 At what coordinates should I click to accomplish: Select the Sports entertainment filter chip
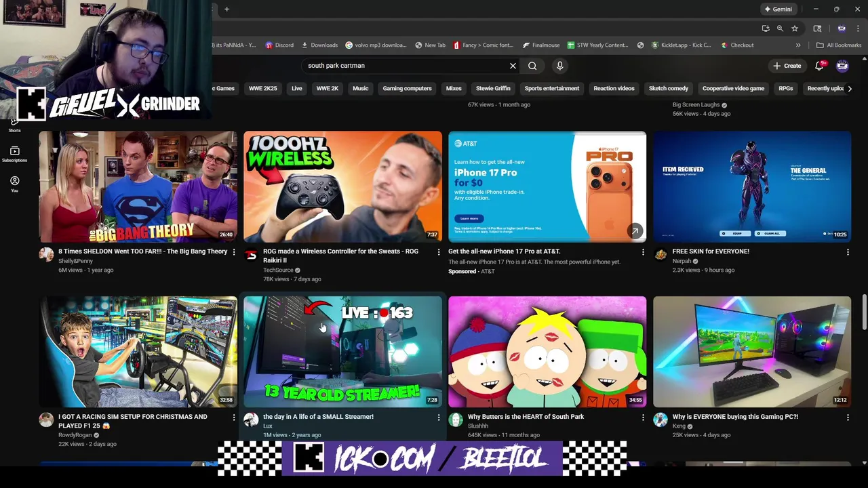pyautogui.click(x=552, y=88)
